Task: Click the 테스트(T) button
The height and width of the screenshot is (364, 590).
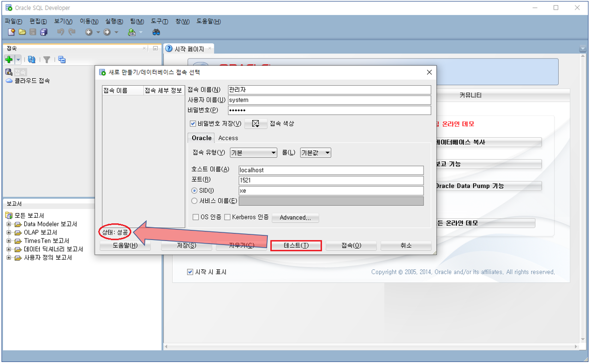Action: [x=296, y=245]
